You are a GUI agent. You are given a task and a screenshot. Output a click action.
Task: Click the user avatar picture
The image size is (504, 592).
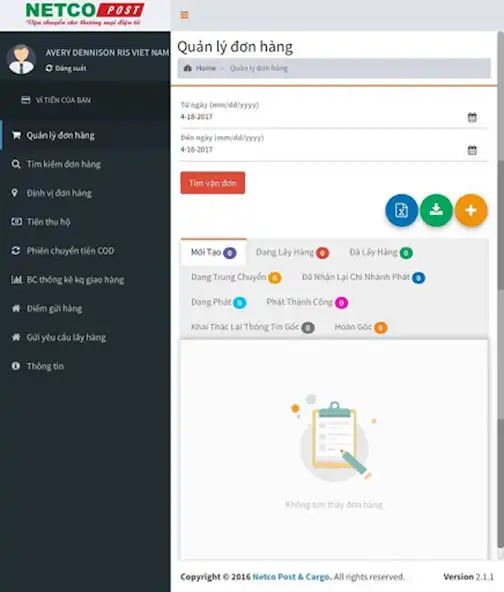[21, 59]
